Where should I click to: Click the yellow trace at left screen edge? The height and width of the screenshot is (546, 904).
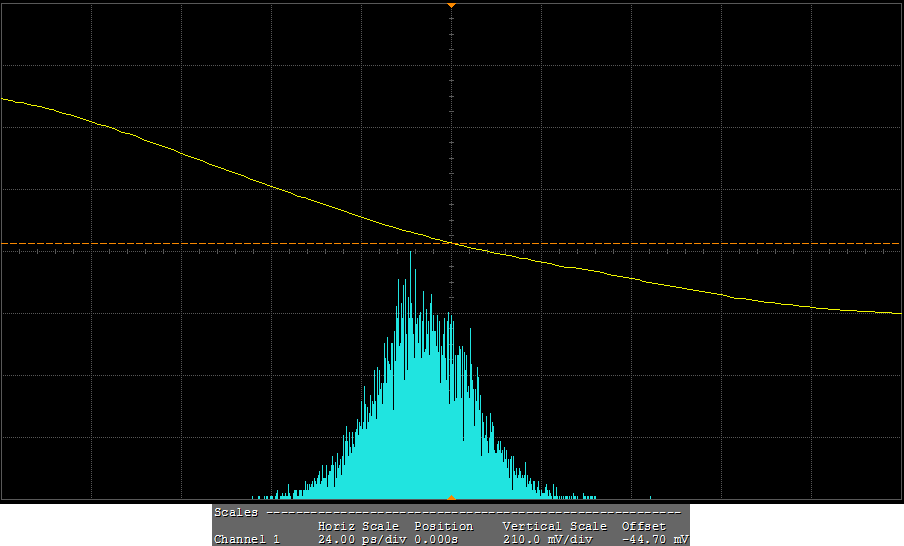[x=4, y=99]
